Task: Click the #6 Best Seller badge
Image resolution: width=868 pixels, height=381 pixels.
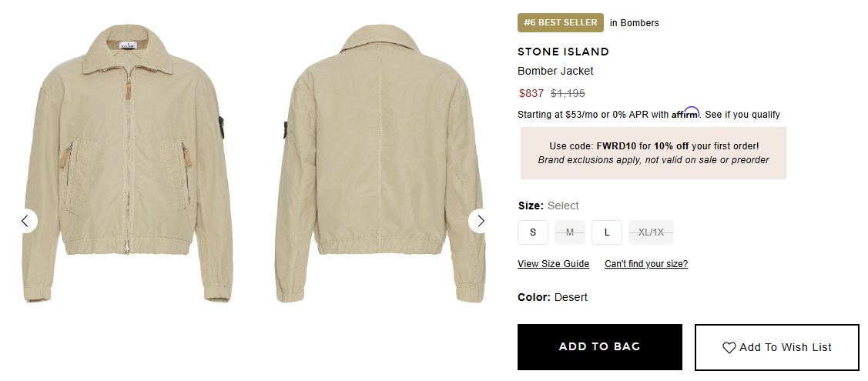Action: pyautogui.click(x=560, y=23)
